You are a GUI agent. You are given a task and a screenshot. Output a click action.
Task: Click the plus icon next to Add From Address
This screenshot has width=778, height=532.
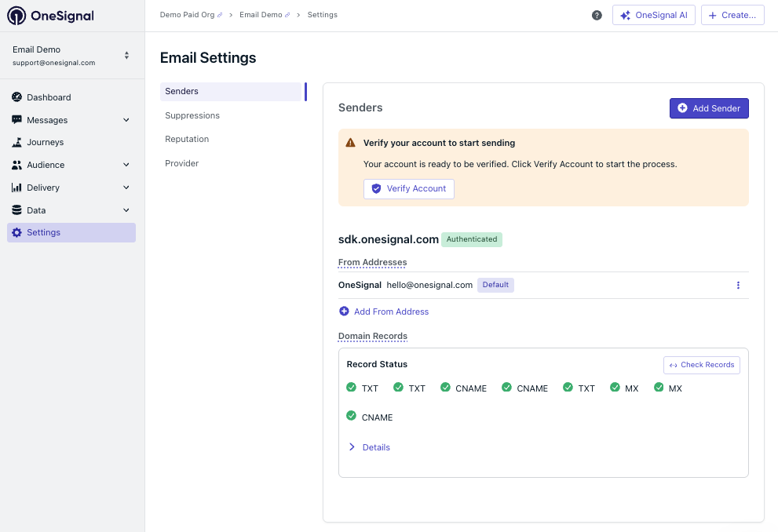[344, 312]
